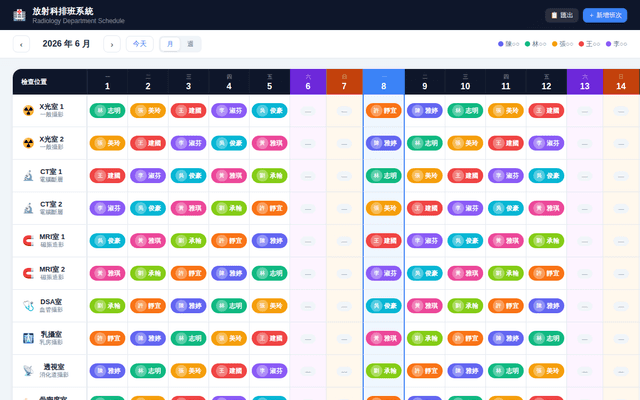Viewport: 640px width, 400px height.
Task: Click the purple 李 legend dot
Action: (x=608, y=44)
